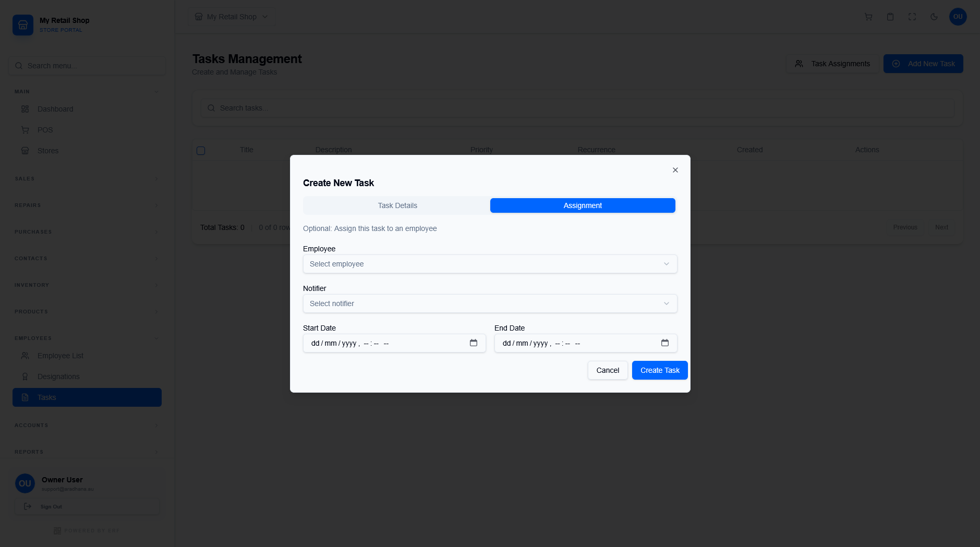This screenshot has height=547, width=980.
Task: Expand the My Retail Shop store switcher
Action: 232,16
